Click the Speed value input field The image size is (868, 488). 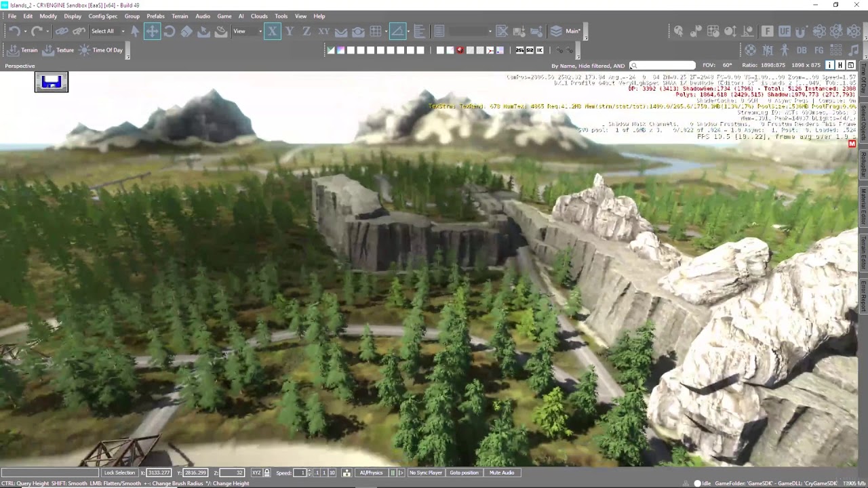[300, 472]
